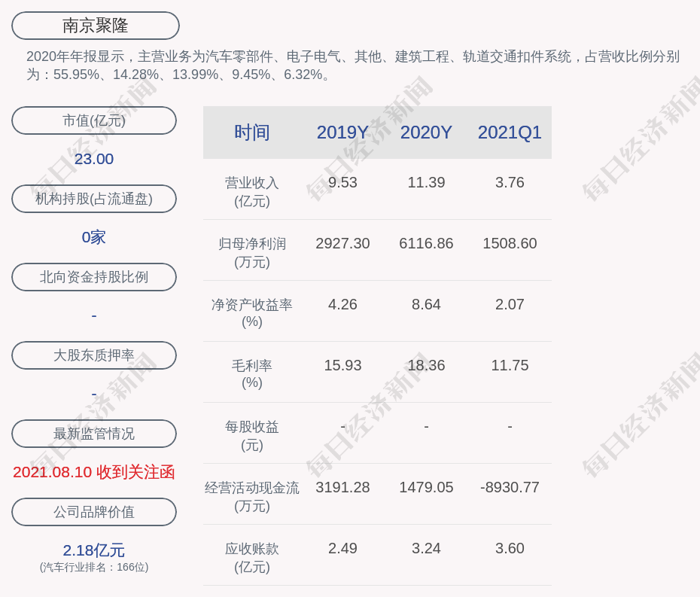Click the 归母净利润(万元) row label
Viewport: 700px width, 597px height.
click(x=252, y=253)
